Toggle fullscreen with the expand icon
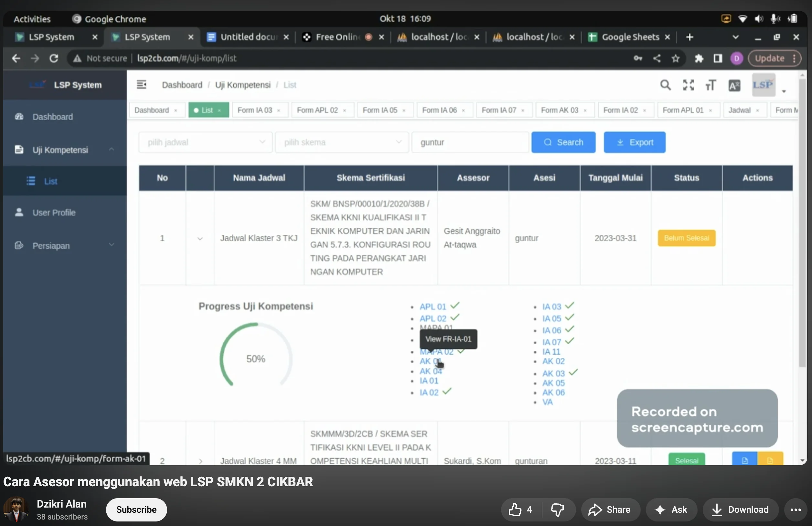The height and width of the screenshot is (526, 812). pyautogui.click(x=689, y=85)
